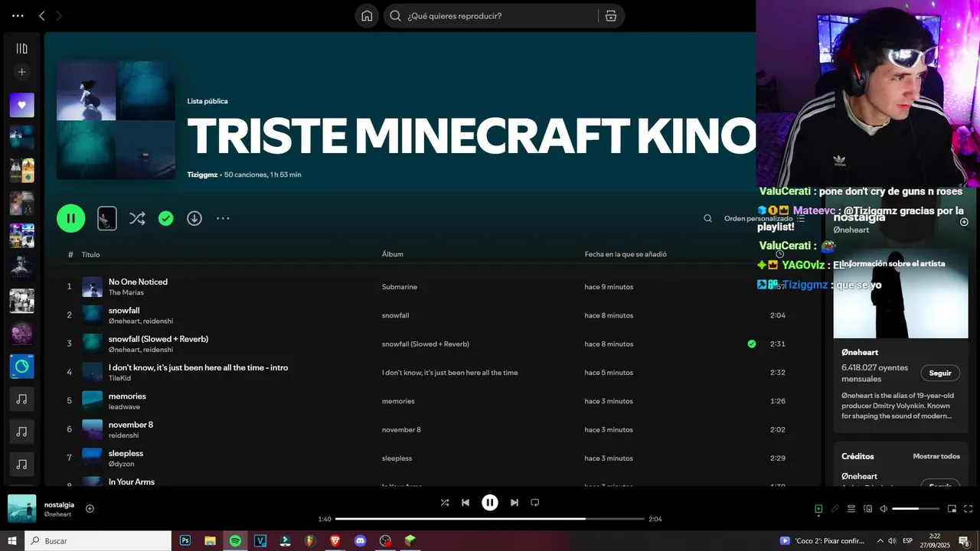Open the playback queue icon

pyautogui.click(x=851, y=509)
